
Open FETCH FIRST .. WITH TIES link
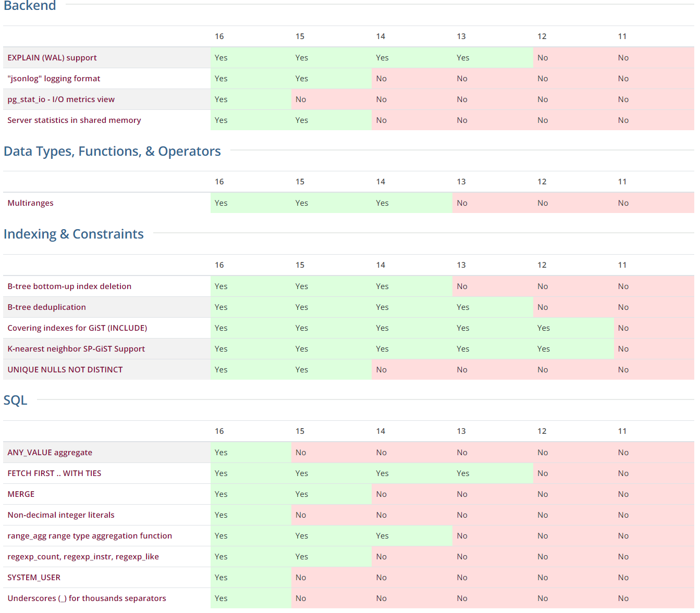click(x=54, y=473)
